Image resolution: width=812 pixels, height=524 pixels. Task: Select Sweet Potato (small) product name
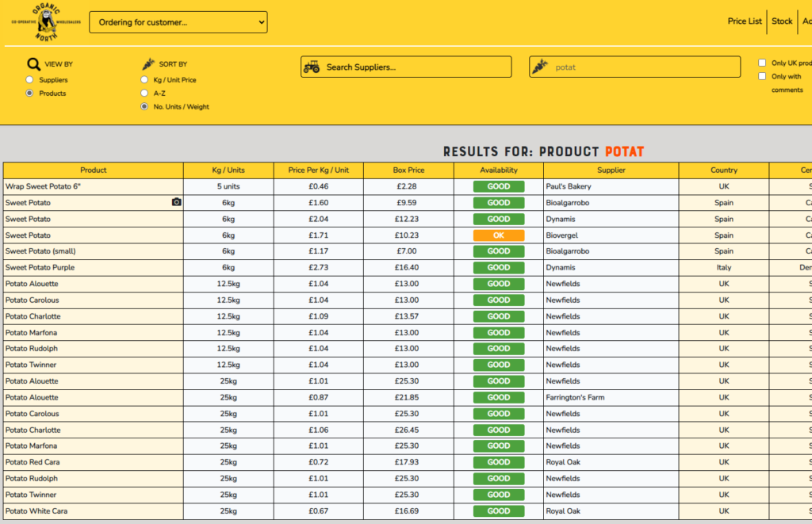(x=40, y=251)
